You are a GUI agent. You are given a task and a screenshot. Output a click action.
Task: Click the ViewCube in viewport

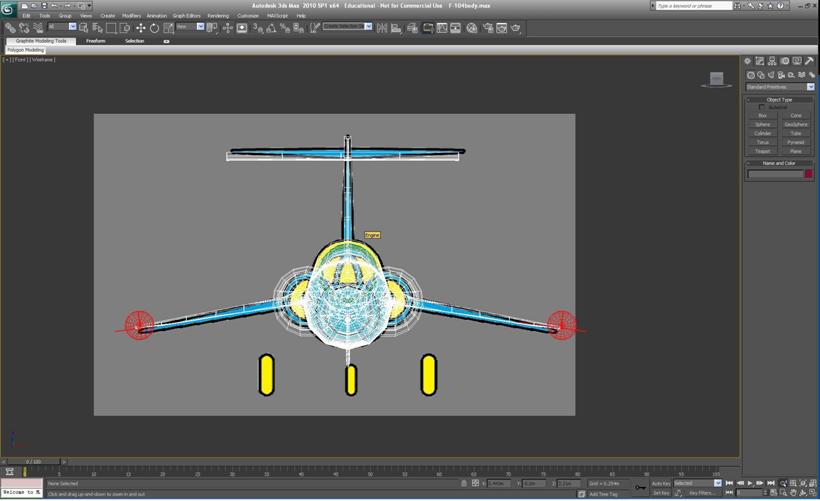tap(716, 79)
